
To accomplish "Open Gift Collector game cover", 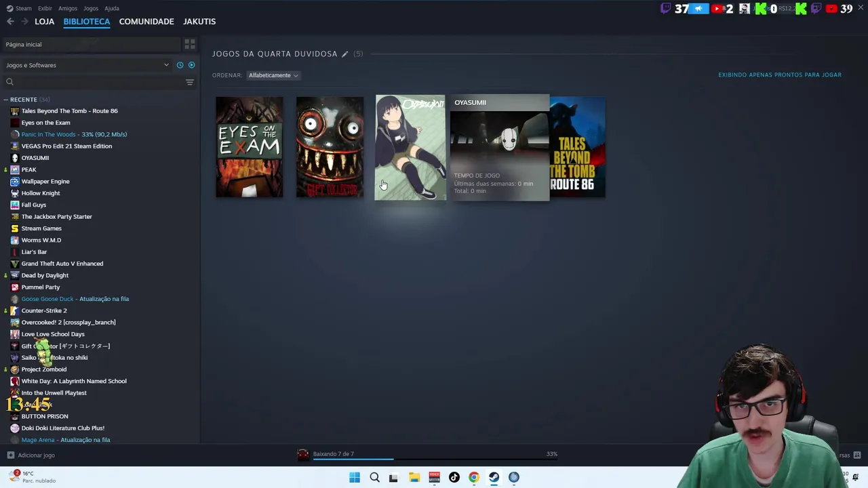I will 330,147.
